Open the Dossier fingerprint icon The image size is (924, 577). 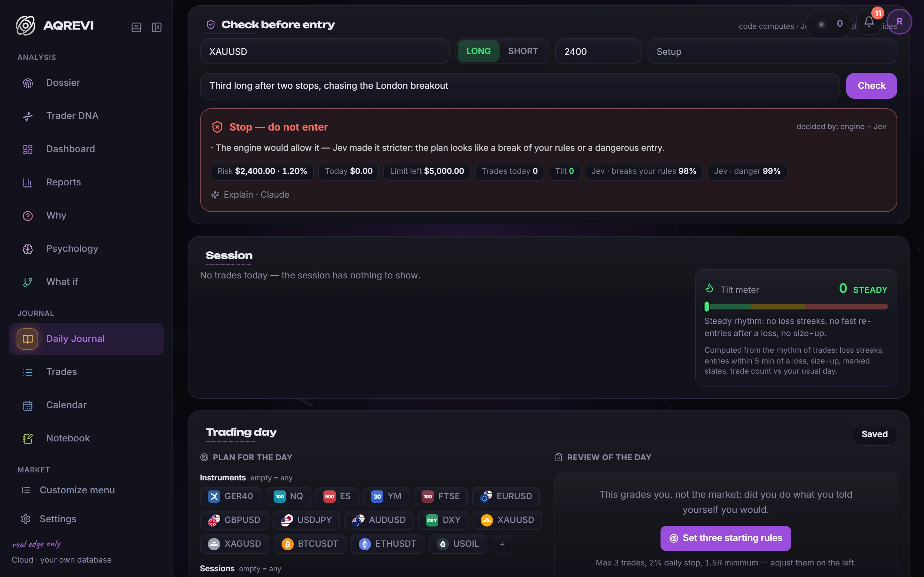pyautogui.click(x=28, y=83)
